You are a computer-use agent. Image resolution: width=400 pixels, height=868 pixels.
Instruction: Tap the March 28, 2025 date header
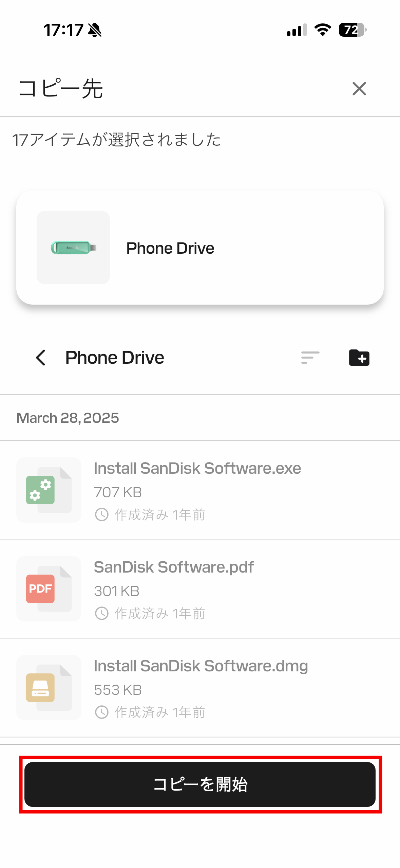(x=68, y=418)
